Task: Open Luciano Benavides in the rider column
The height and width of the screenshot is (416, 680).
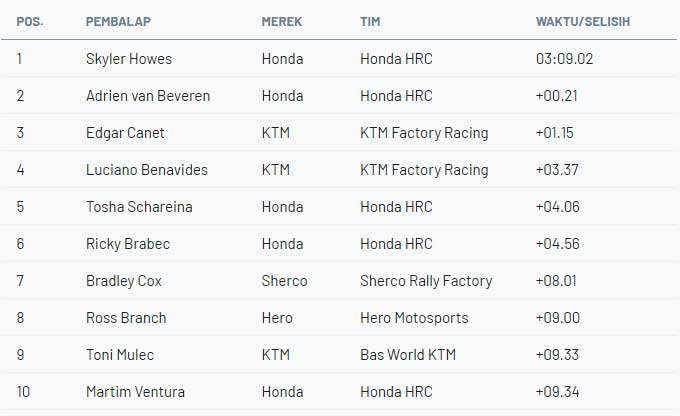Action: coord(147,170)
